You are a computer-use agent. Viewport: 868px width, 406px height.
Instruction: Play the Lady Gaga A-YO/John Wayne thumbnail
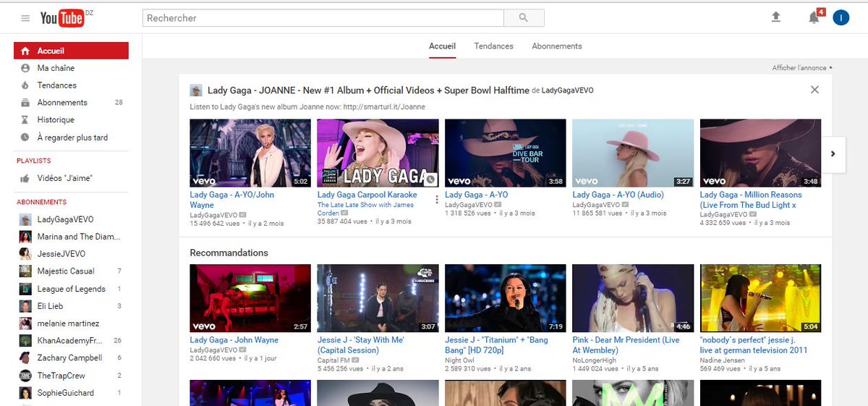(x=250, y=153)
